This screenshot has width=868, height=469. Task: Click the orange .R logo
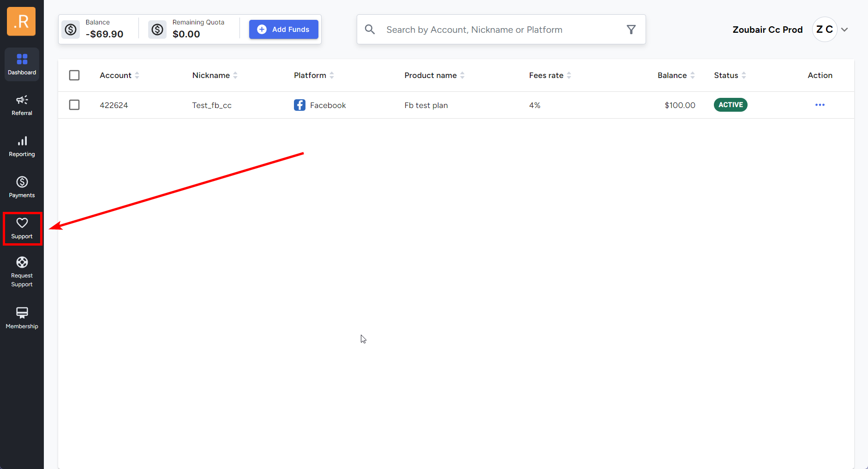[21, 21]
